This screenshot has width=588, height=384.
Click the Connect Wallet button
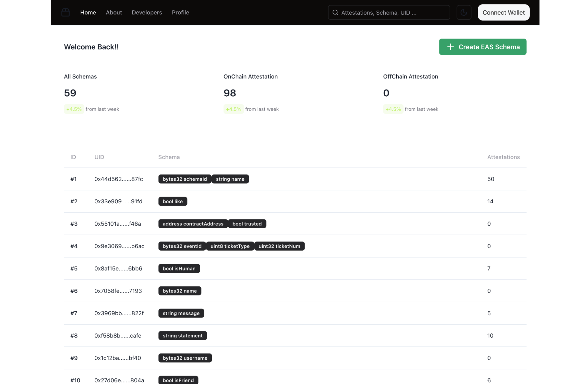coord(504,12)
